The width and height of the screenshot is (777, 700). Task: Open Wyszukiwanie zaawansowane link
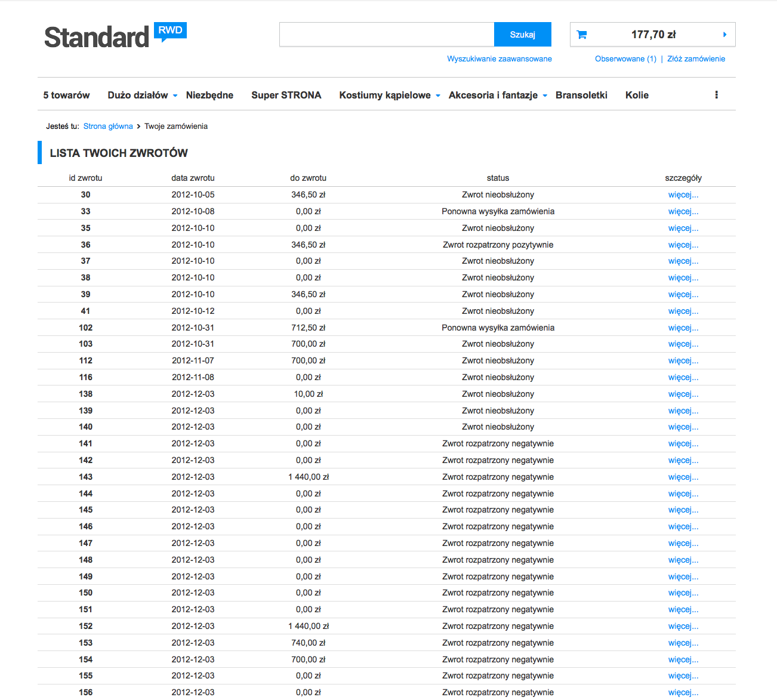tap(499, 58)
